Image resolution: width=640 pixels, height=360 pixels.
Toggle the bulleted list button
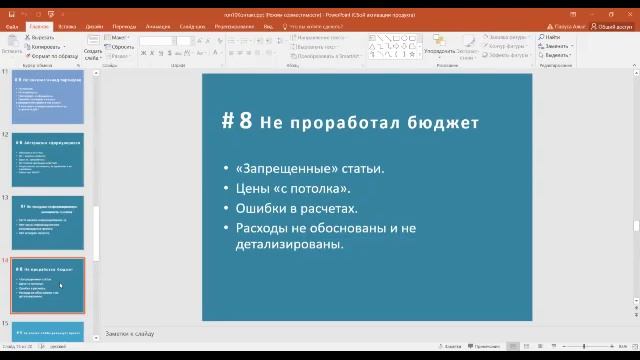tap(231, 41)
